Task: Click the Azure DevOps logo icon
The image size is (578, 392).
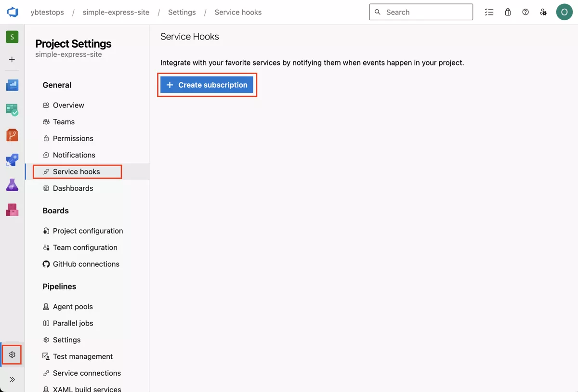Action: (13, 12)
